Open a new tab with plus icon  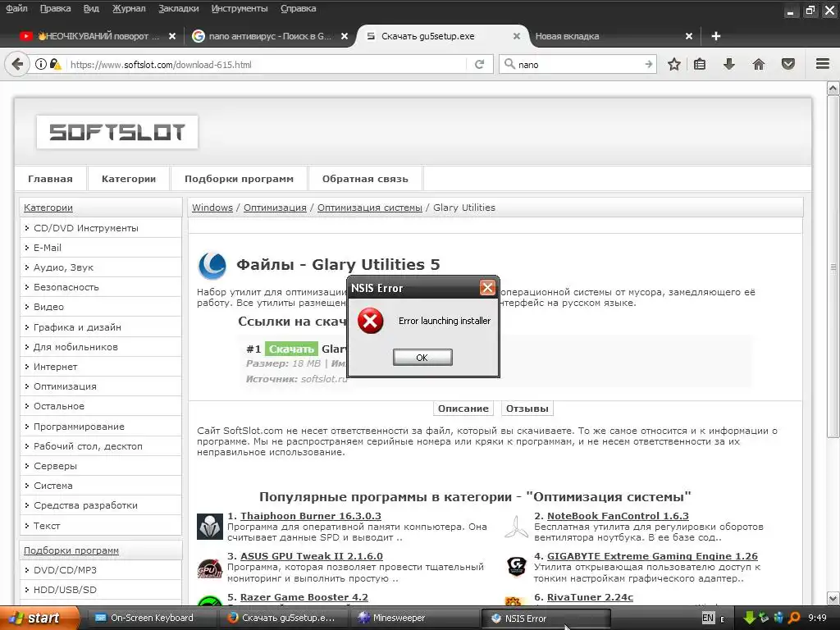pos(715,36)
